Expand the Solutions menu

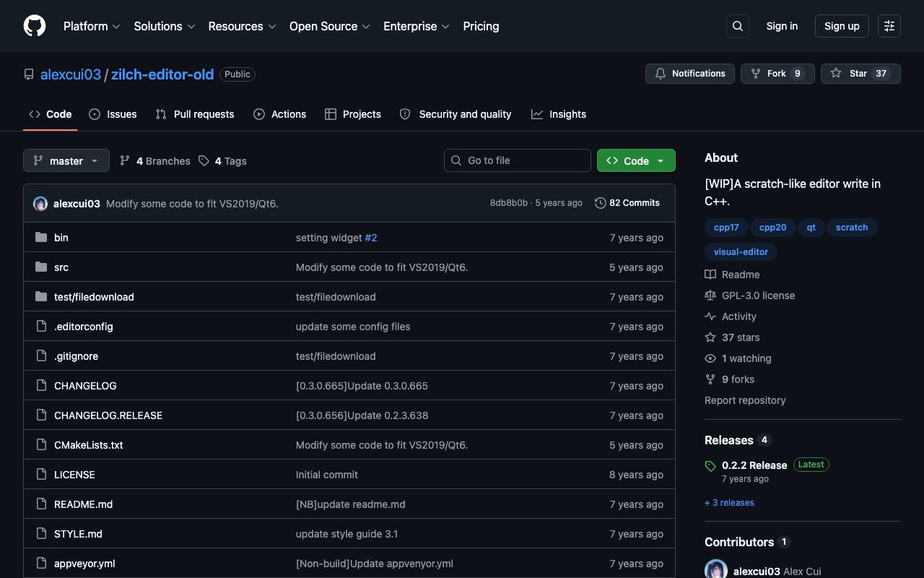[165, 26]
